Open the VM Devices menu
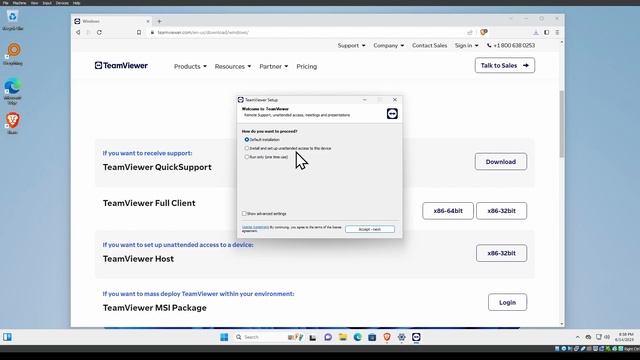 coord(62,3)
